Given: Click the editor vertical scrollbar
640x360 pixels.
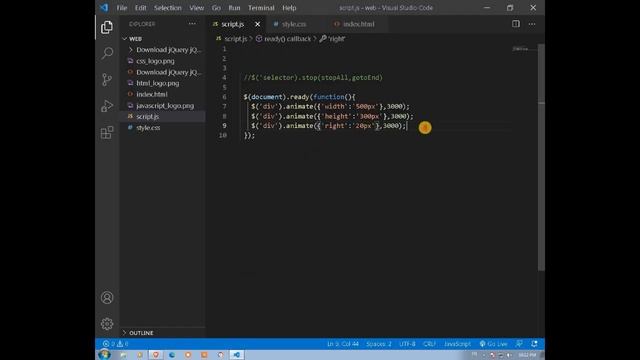Looking at the screenshot, I should pyautogui.click(x=541, y=157).
